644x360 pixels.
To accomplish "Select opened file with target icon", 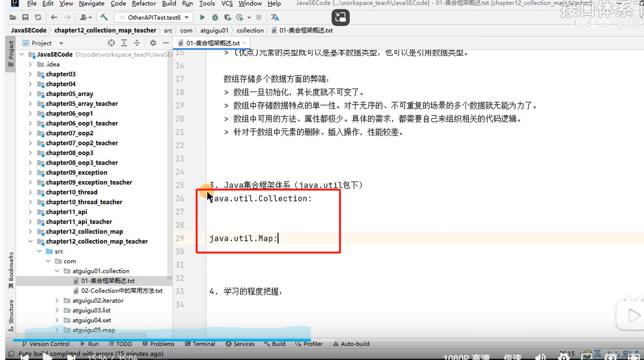I will click(x=111, y=43).
